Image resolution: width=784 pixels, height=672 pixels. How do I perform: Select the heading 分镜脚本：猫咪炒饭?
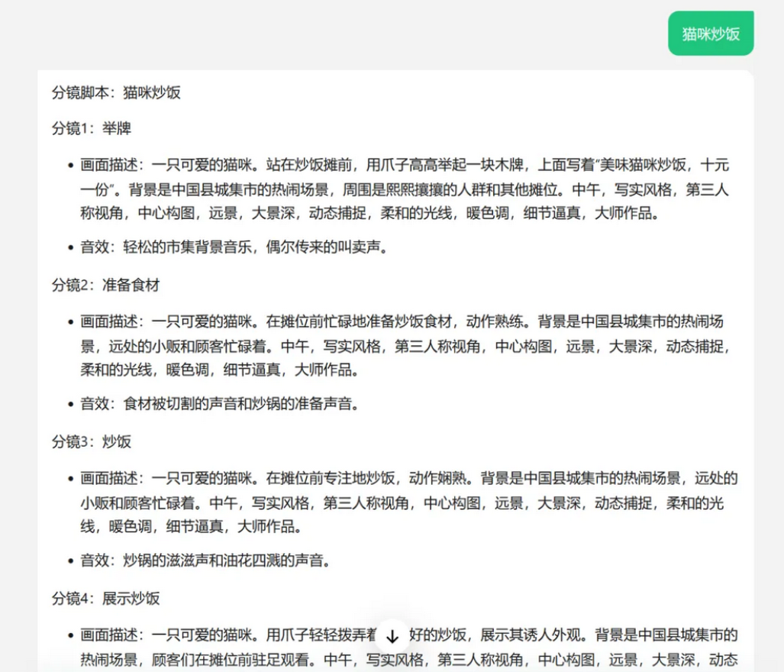click(116, 92)
